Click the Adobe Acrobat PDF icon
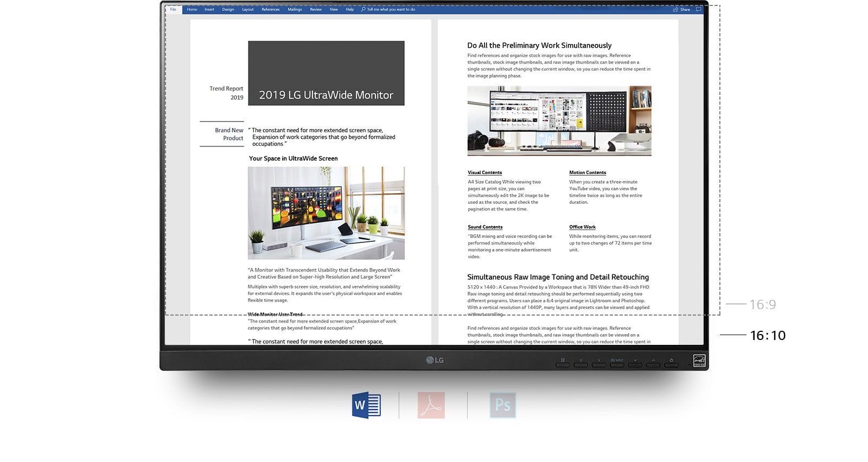This screenshot has width=868, height=462. click(x=431, y=405)
